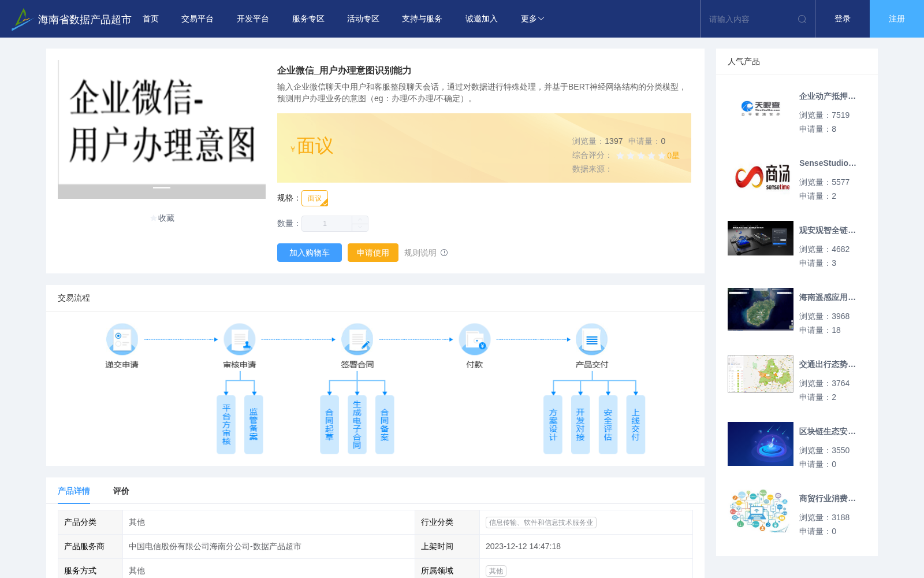Click the 产品交付 step icon

pos(592,339)
